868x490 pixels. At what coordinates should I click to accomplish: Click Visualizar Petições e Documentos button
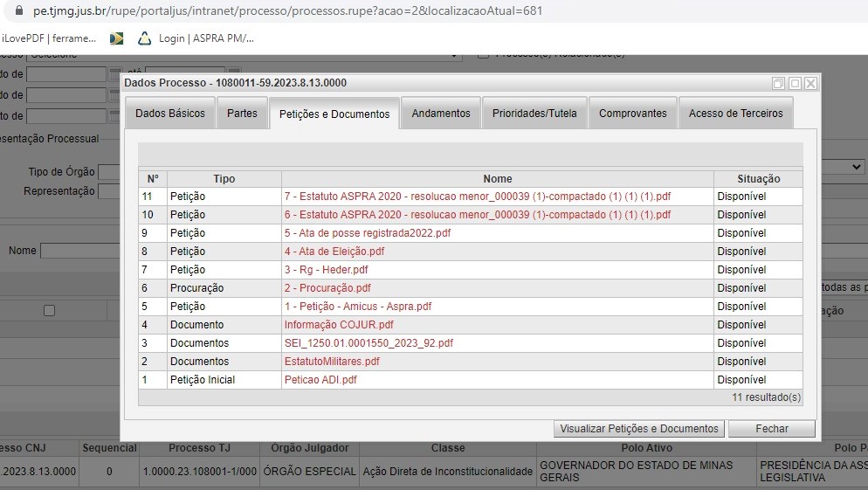pyautogui.click(x=639, y=428)
